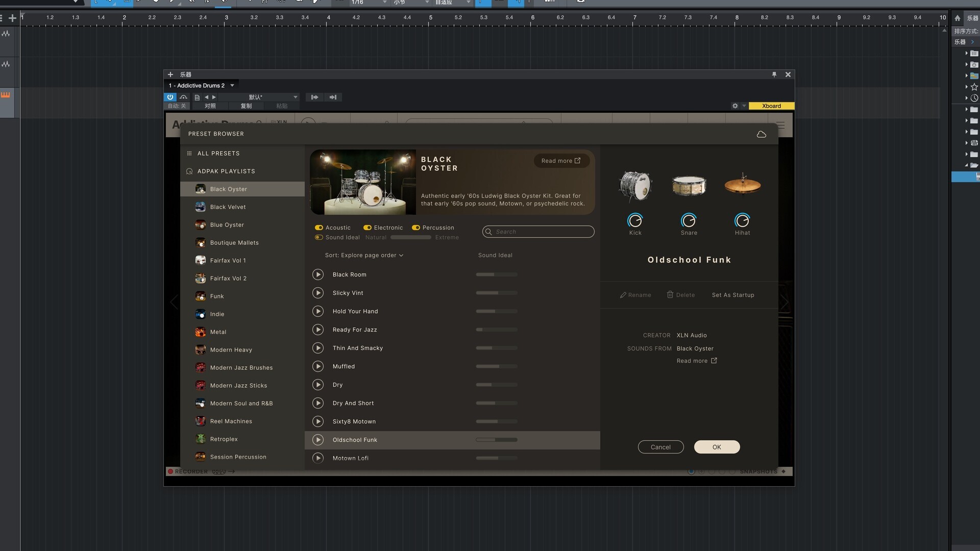This screenshot has height=551, width=980.
Task: Adjust the Natural to Extreme sound ideal slider
Action: [x=411, y=237]
